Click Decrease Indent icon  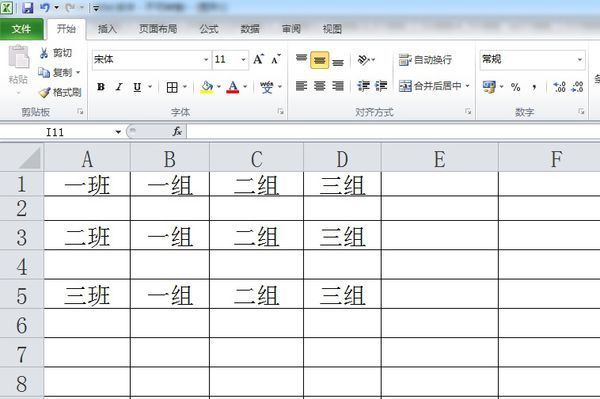pyautogui.click(x=363, y=86)
